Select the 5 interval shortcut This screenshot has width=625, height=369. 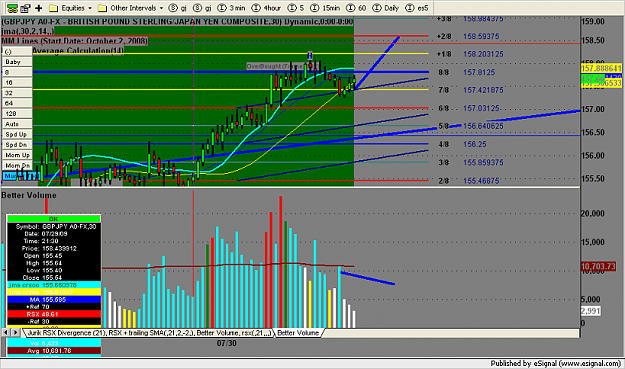(296, 8)
